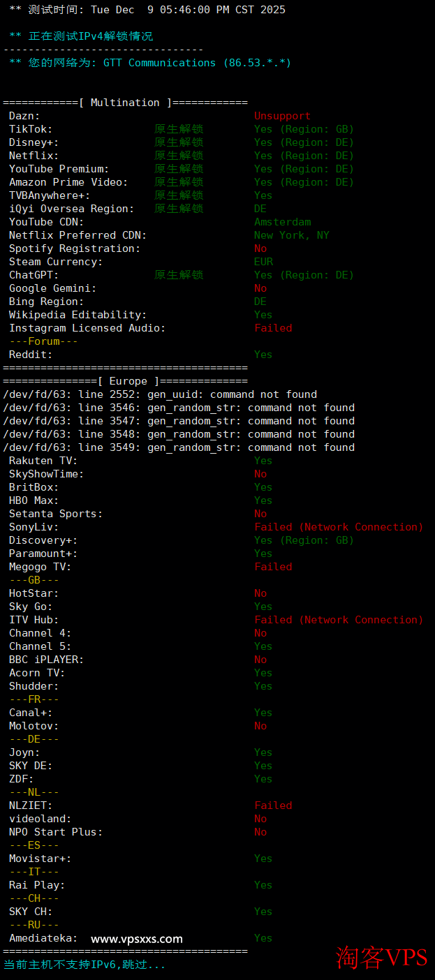This screenshot has height=980, width=435.
Task: Click the SonyLiv Network Connection failure text
Action: 339,527
